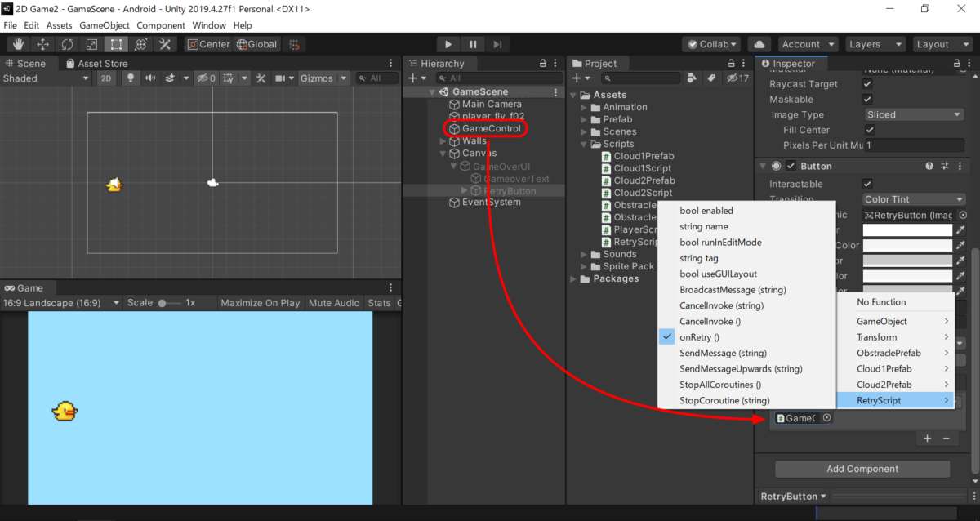Open Hierarchy create plus menu
The width and height of the screenshot is (980, 521).
click(x=416, y=78)
